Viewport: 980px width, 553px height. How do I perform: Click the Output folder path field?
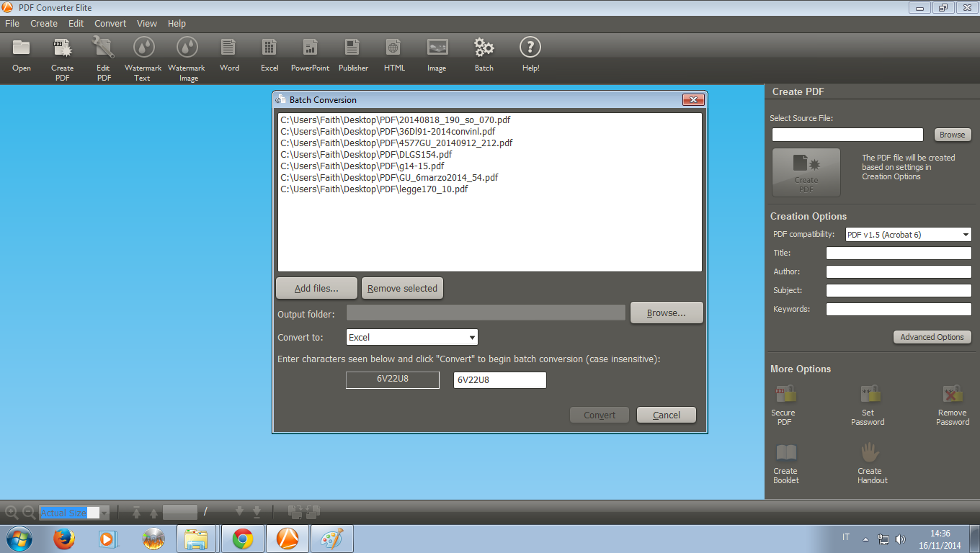click(486, 313)
